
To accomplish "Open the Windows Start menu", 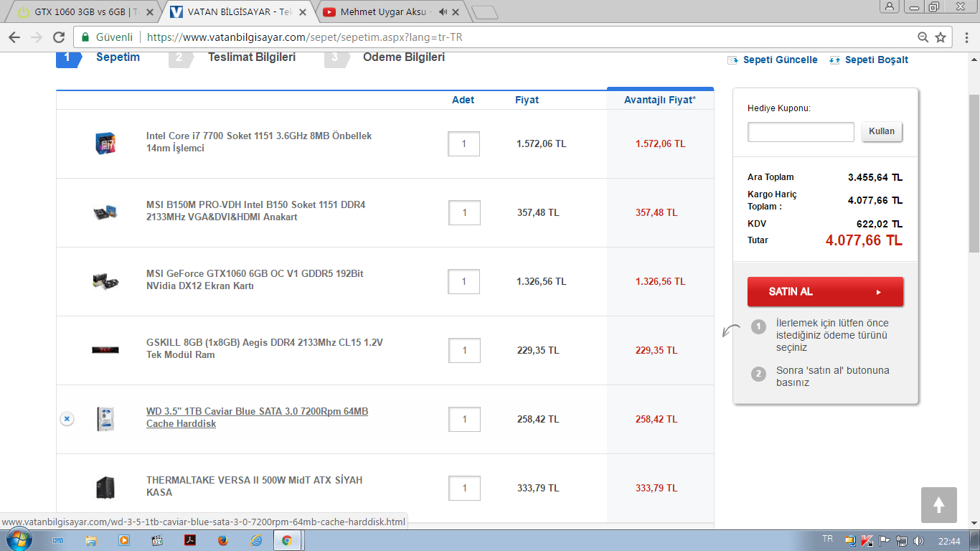I will coord(19,540).
